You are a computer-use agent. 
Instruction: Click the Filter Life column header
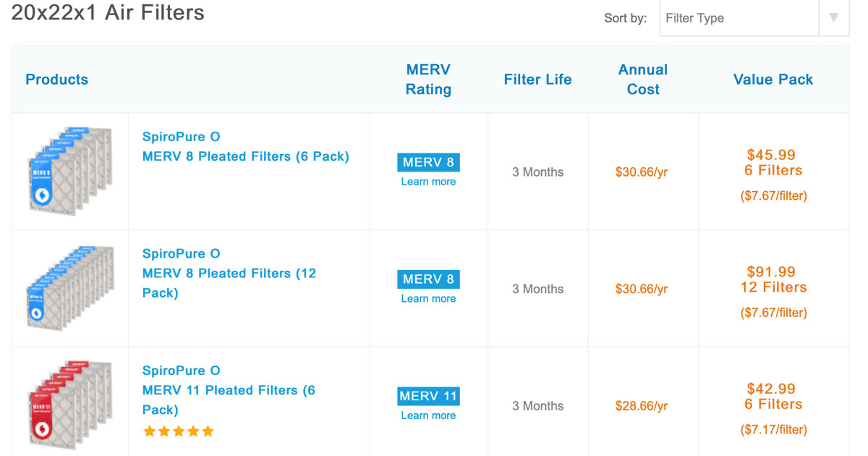537,80
